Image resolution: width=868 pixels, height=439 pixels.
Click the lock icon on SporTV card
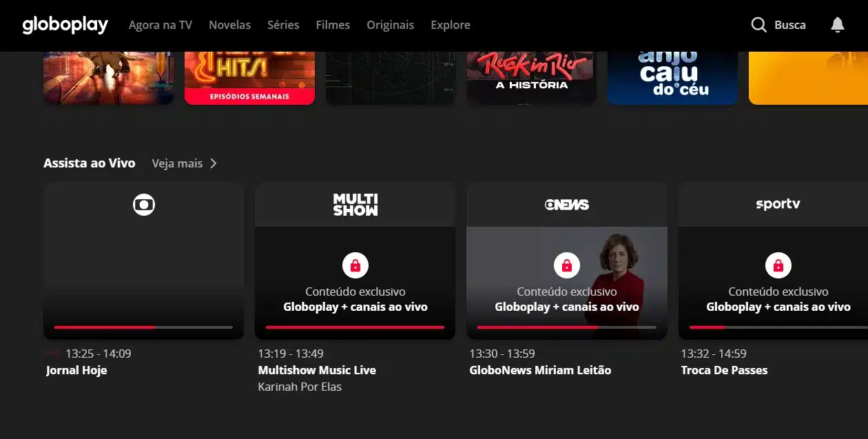[778, 265]
